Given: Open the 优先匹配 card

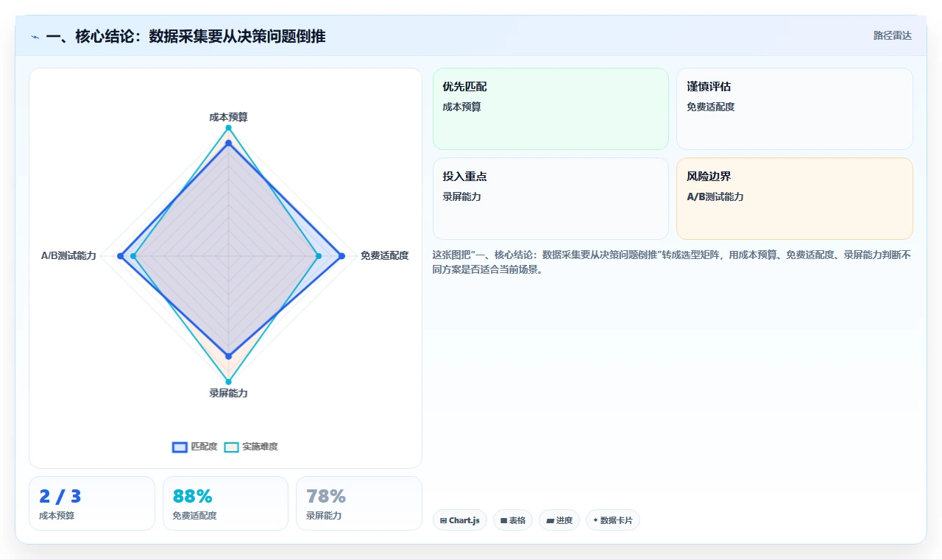Looking at the screenshot, I should tap(550, 109).
